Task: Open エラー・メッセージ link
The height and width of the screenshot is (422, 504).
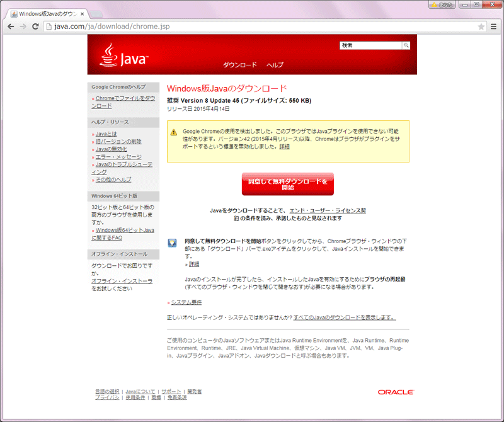Action: click(x=118, y=157)
